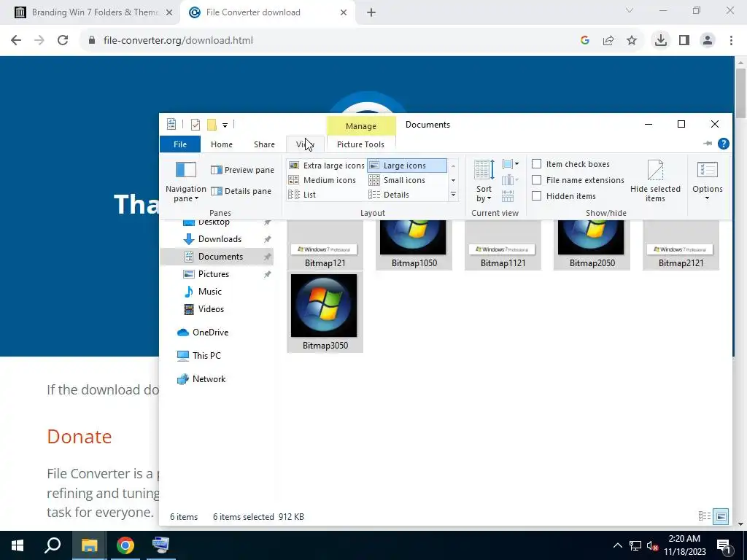Open the Sort by dropdown
This screenshot has height=560, width=747.
484,181
